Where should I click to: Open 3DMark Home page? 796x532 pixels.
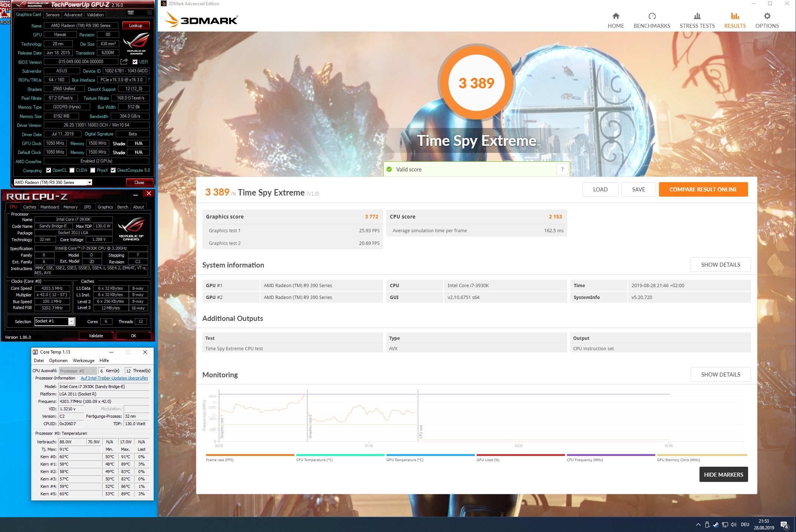tap(616, 20)
